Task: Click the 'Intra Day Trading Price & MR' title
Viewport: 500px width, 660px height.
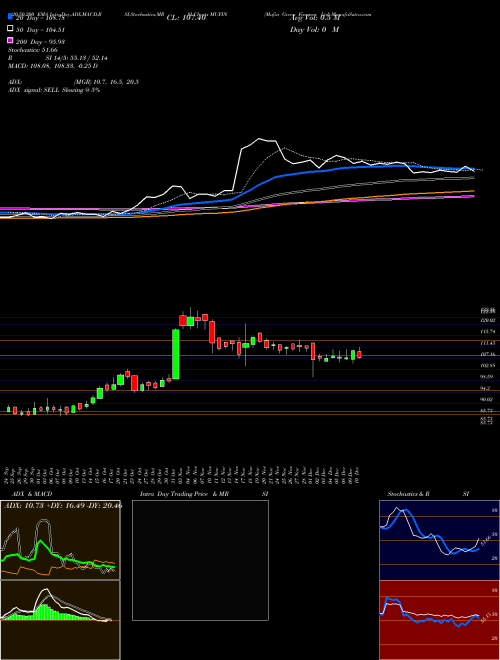Action: [x=184, y=494]
